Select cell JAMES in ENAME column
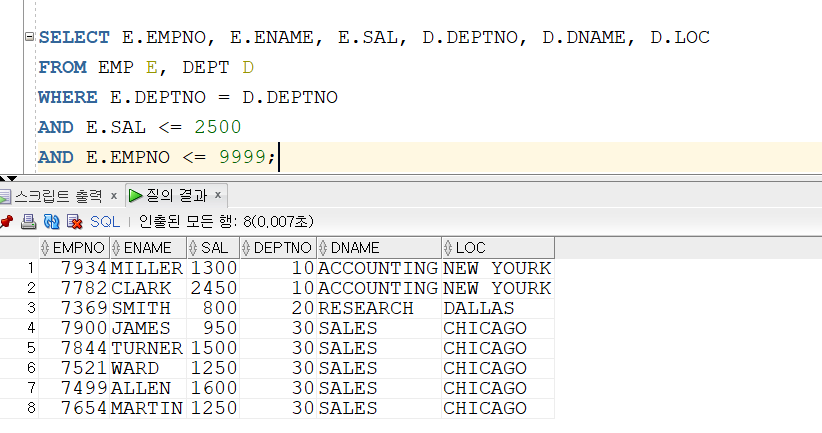 pos(148,328)
